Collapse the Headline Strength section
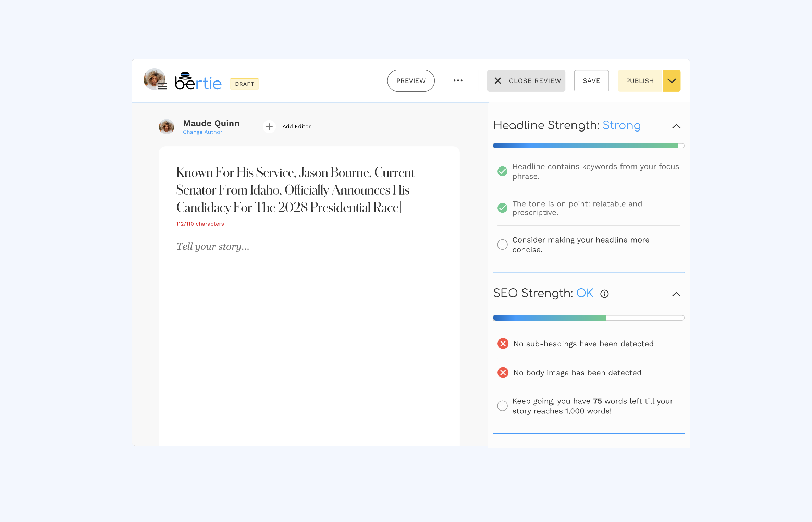The height and width of the screenshot is (522, 812). click(x=676, y=126)
